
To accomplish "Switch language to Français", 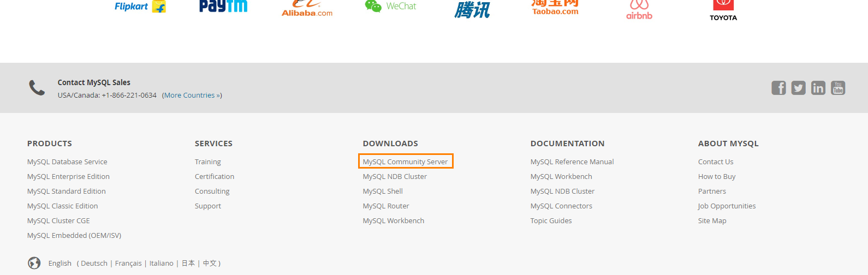I will (x=128, y=263).
